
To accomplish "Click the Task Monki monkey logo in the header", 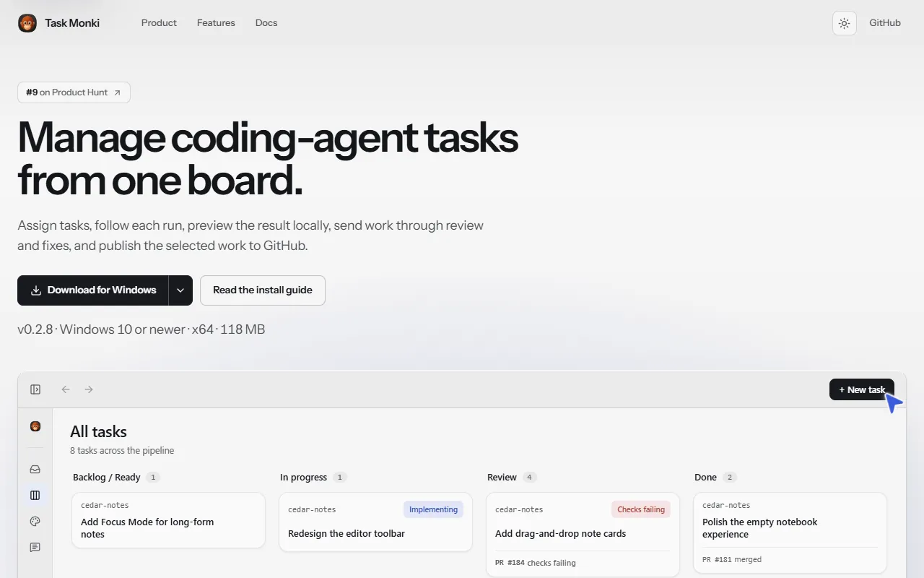I will (27, 23).
